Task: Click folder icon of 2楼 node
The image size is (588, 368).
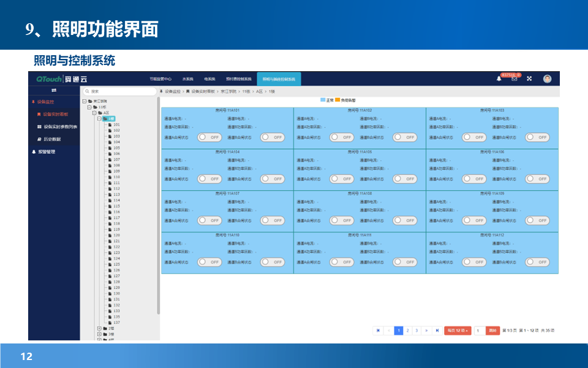Action: (105, 328)
